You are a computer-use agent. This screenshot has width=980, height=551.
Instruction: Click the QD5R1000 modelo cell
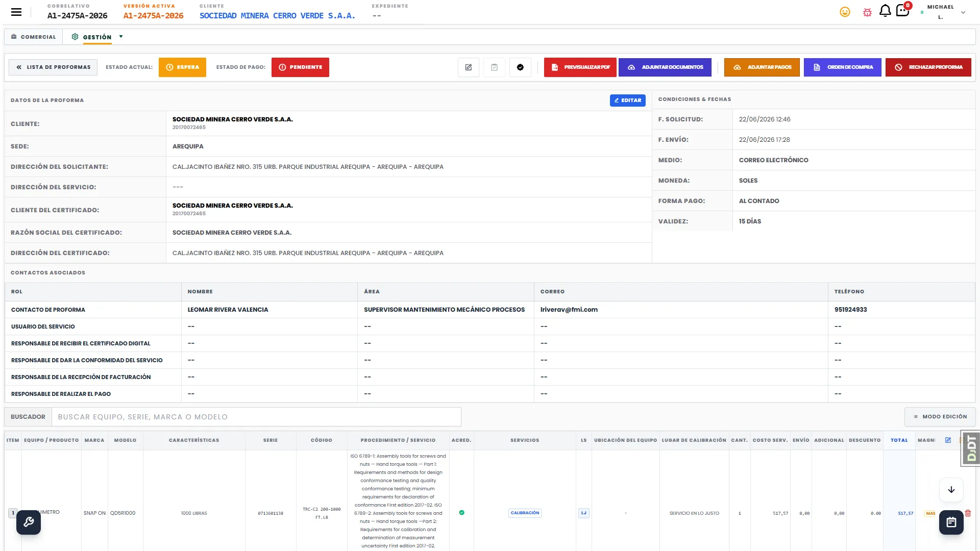pos(123,513)
